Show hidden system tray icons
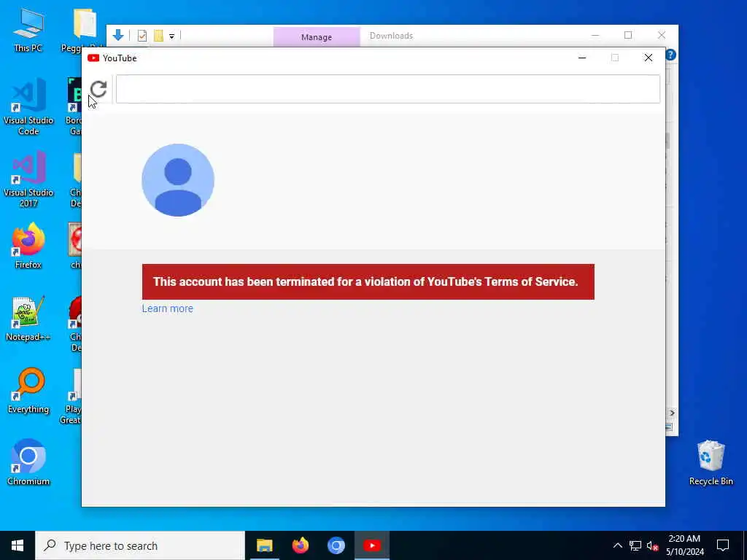747x560 pixels. point(617,545)
